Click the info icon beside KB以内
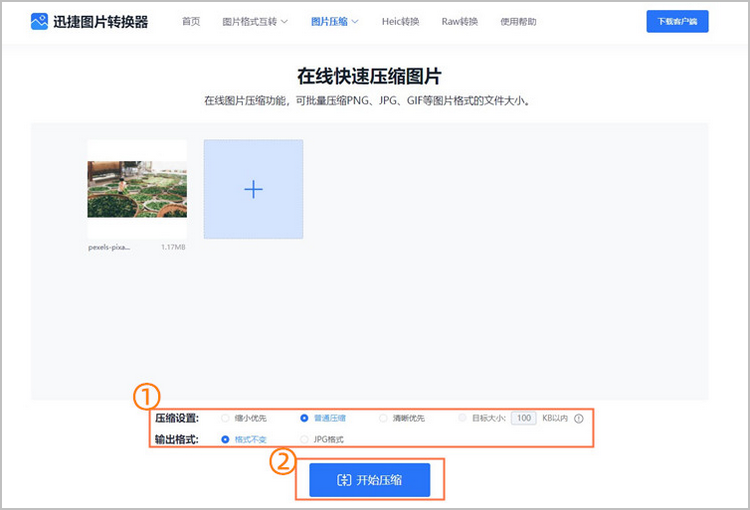 578,419
